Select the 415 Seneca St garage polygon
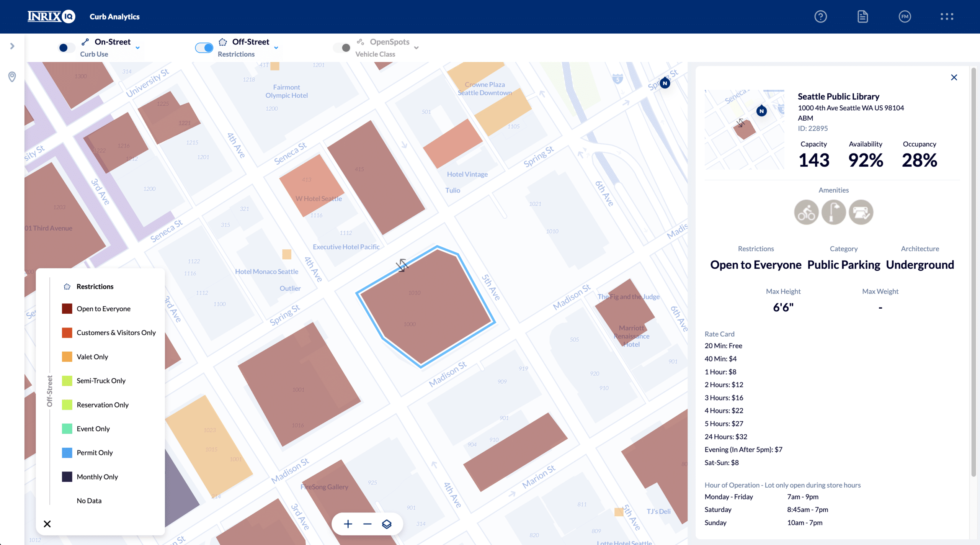This screenshot has height=545, width=980. click(376, 177)
